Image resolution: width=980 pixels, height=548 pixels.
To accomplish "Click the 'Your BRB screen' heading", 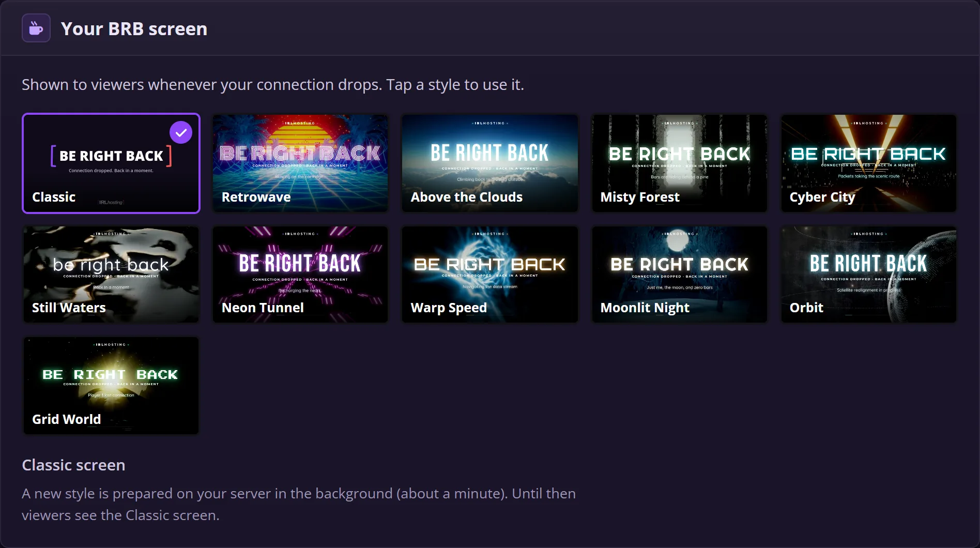I will pyautogui.click(x=134, y=28).
